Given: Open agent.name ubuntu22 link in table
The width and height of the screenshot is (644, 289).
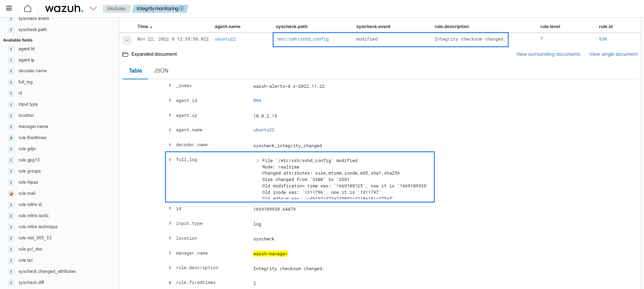Looking at the screenshot, I should coord(264,130).
